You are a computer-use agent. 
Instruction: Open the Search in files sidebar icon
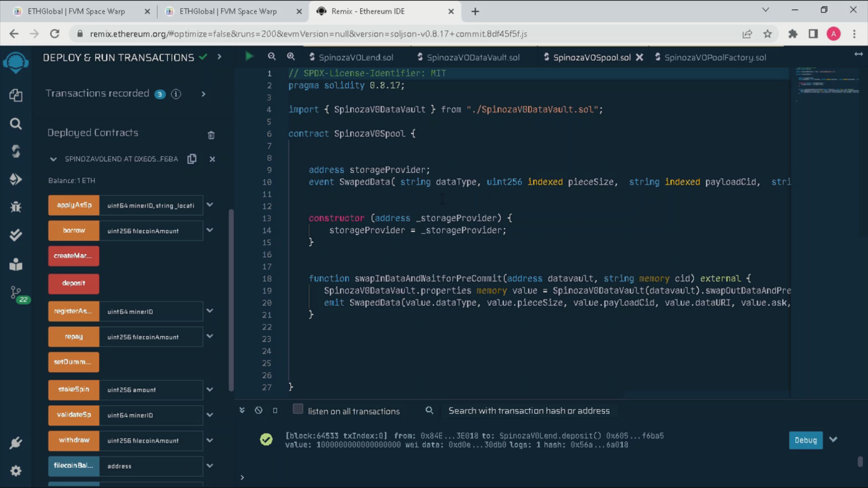click(x=16, y=123)
